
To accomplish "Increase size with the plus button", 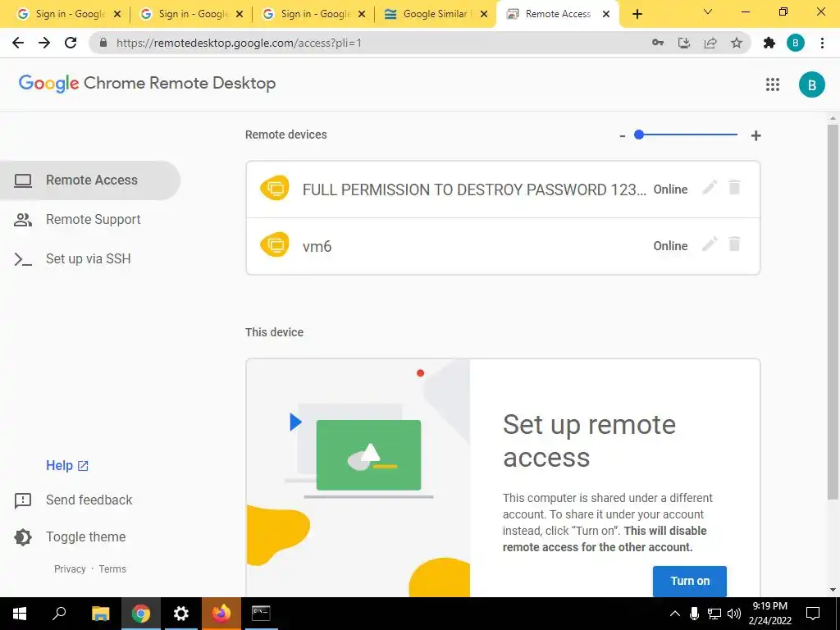I will tap(756, 135).
